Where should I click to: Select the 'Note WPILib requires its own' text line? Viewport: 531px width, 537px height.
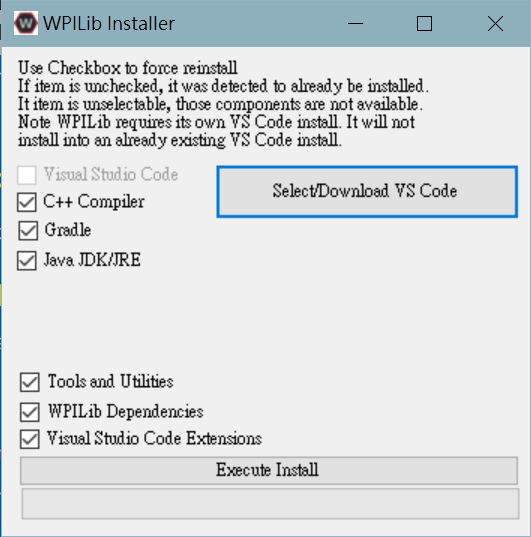point(217,122)
